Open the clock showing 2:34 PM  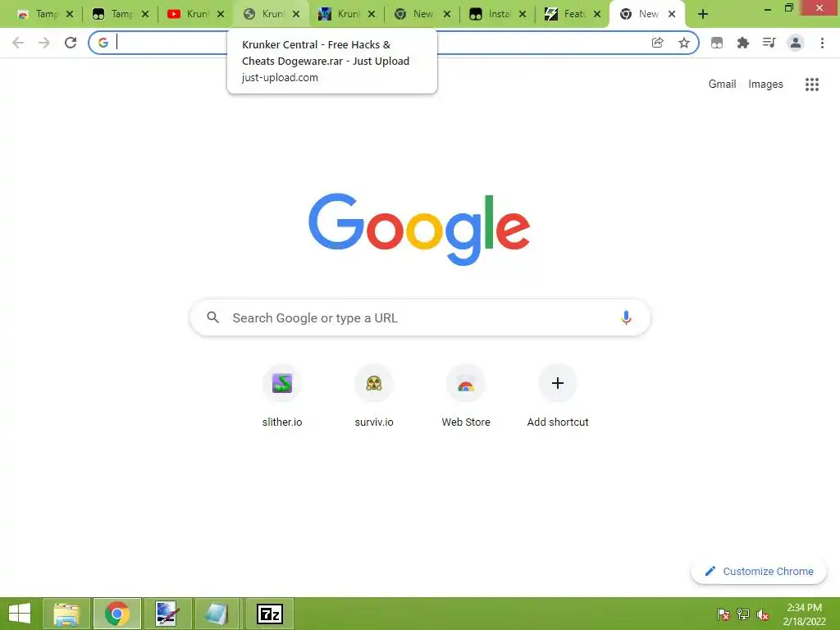(x=804, y=614)
